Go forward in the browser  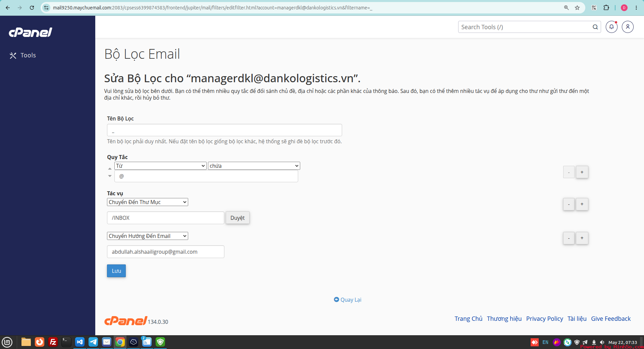[19, 7]
